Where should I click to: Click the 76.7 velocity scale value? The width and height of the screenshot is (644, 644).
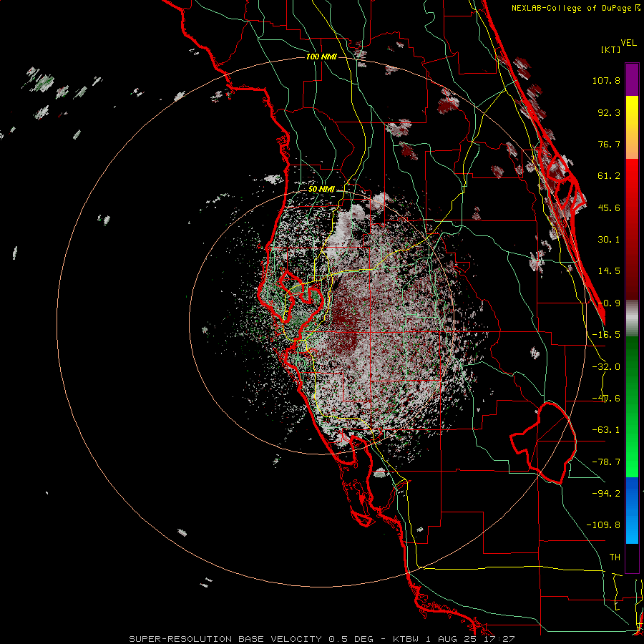(609, 144)
